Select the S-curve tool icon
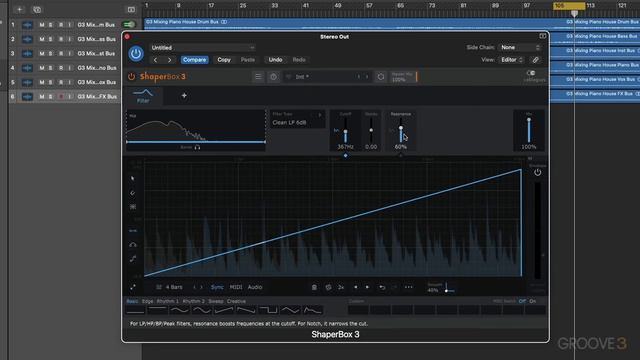Image resolution: width=640 pixels, height=360 pixels. tap(133, 259)
